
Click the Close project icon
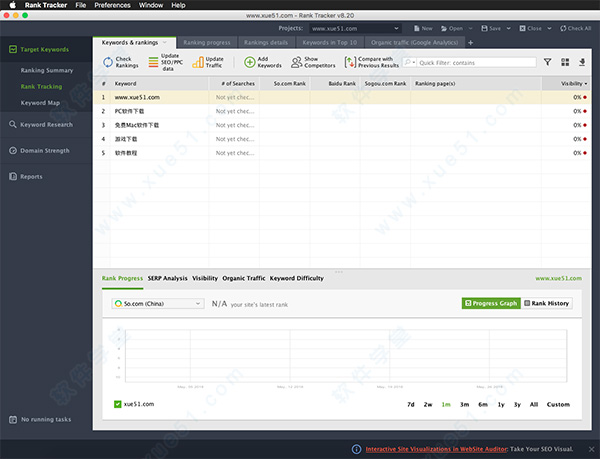(x=522, y=28)
